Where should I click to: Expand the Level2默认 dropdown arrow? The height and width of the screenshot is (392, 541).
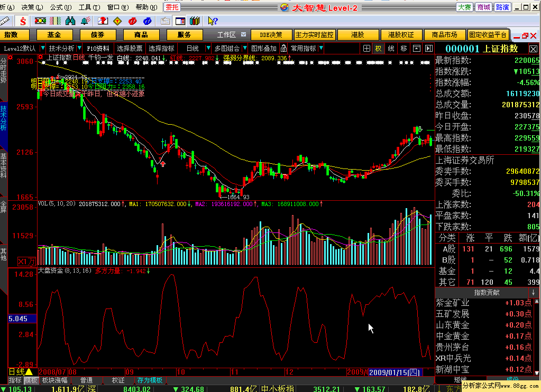[43, 48]
